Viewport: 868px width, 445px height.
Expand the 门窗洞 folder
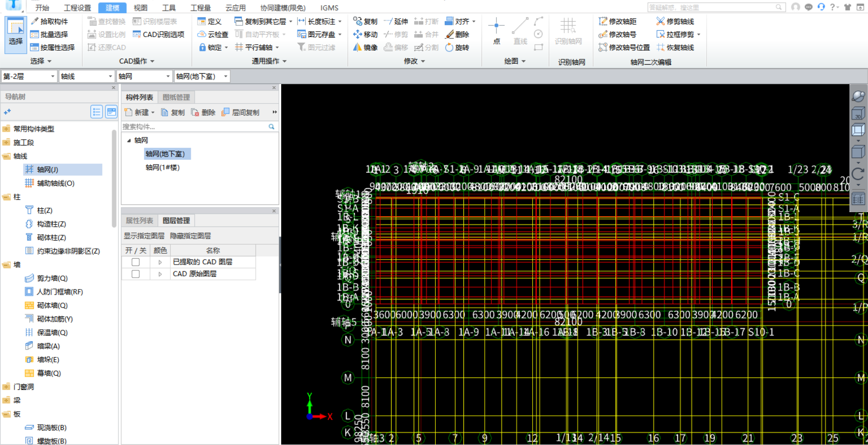tap(6, 387)
